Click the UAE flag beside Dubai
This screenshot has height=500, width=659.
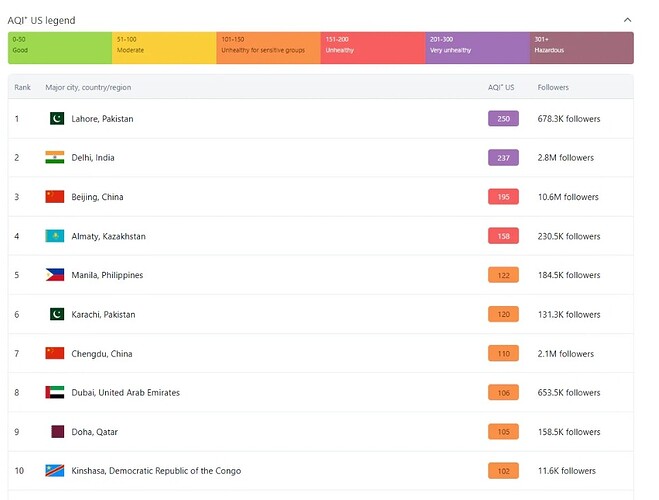pos(55,393)
